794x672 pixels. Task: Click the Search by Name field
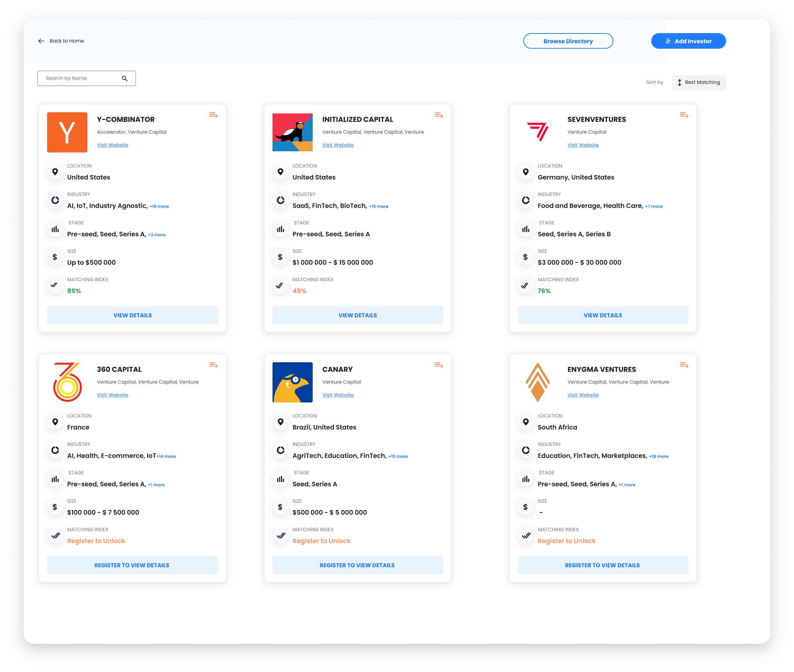(x=86, y=78)
